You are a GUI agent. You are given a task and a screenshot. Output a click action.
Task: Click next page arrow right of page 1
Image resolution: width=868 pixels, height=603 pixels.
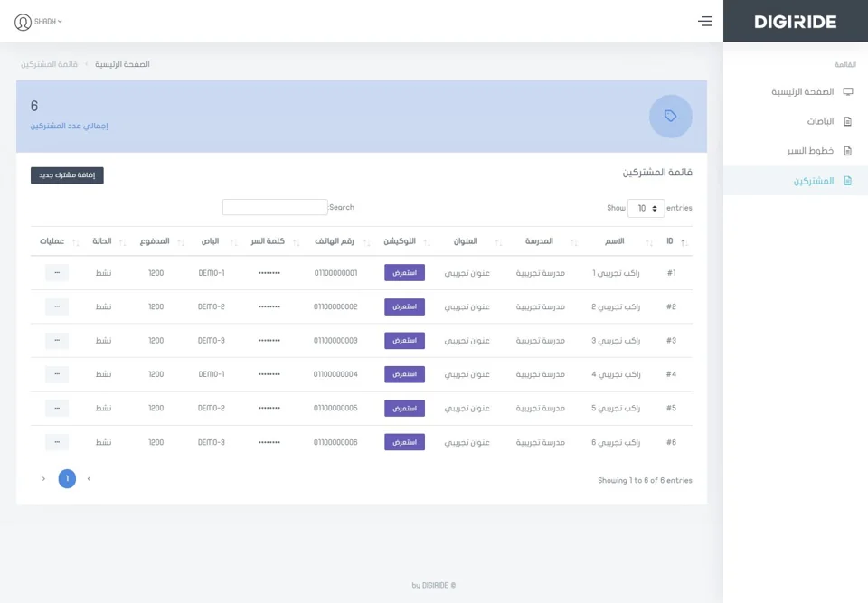tap(89, 478)
